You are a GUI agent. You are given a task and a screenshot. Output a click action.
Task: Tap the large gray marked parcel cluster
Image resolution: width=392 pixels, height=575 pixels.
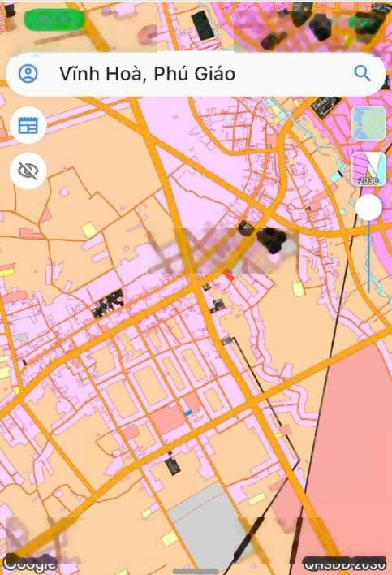(x=108, y=303)
